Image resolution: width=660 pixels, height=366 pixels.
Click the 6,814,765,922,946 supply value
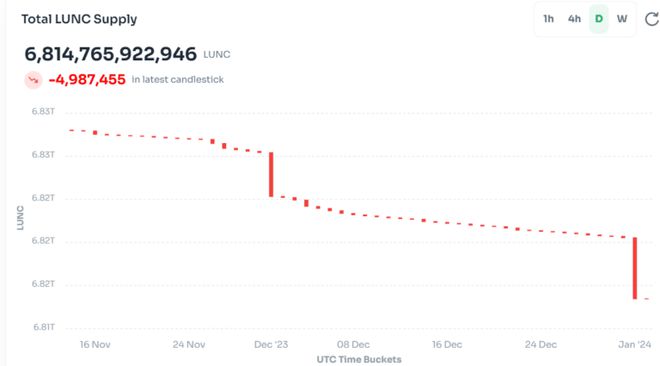pos(111,54)
